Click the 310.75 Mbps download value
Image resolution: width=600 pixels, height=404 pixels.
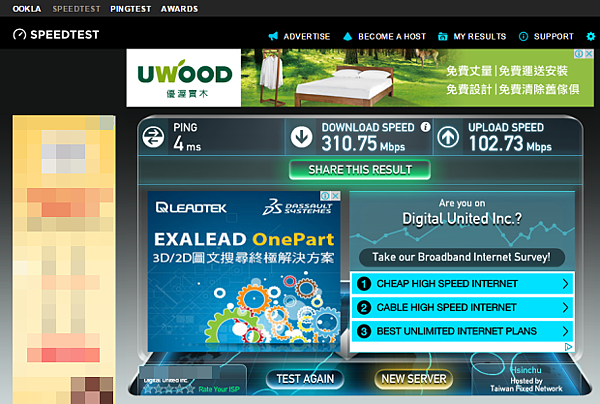pyautogui.click(x=363, y=144)
